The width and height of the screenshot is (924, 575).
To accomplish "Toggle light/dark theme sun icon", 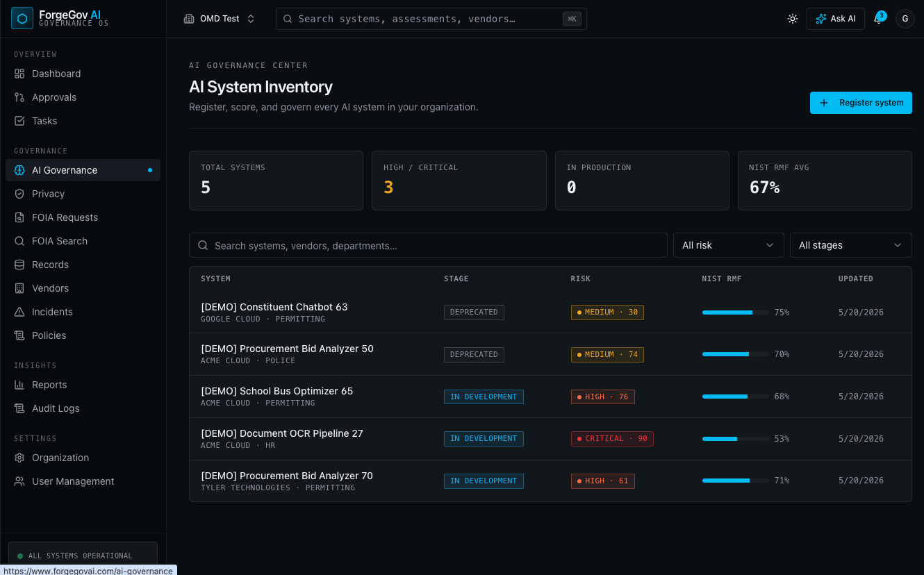I will [793, 19].
